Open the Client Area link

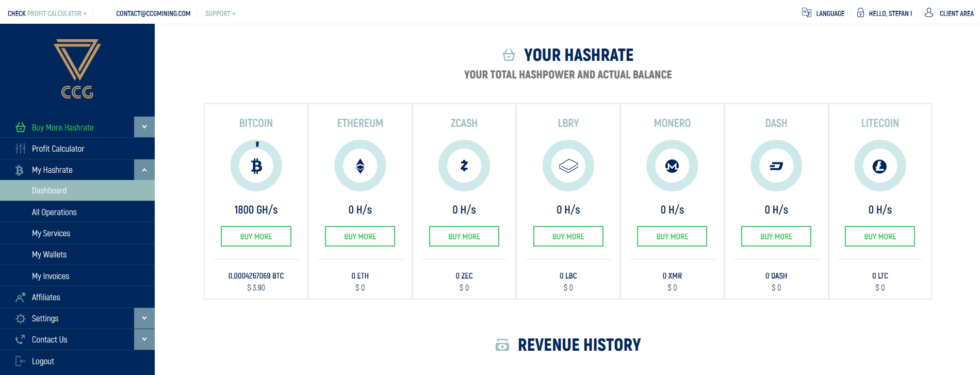(x=956, y=13)
